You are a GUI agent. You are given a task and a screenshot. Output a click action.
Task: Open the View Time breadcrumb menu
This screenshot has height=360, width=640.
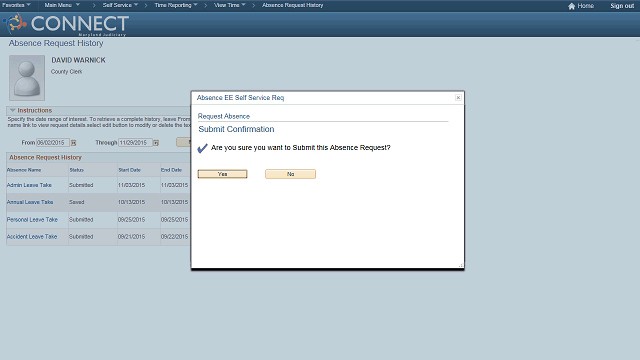click(230, 5)
